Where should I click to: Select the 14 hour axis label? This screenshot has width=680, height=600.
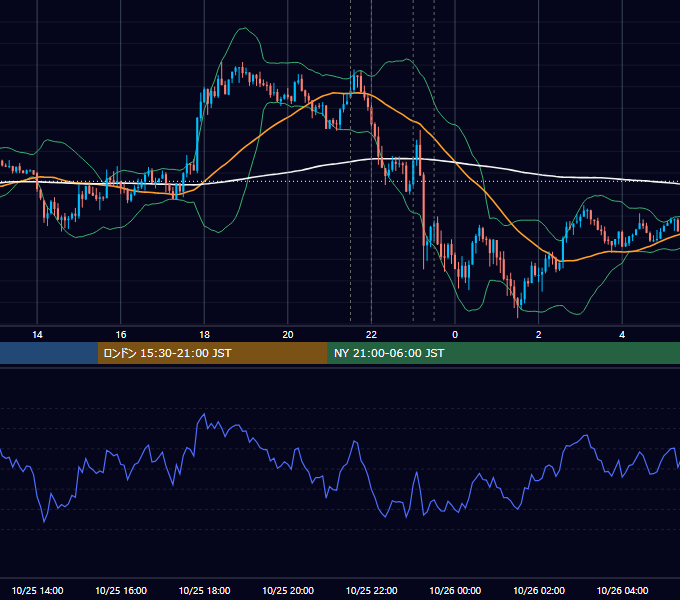(x=37, y=335)
